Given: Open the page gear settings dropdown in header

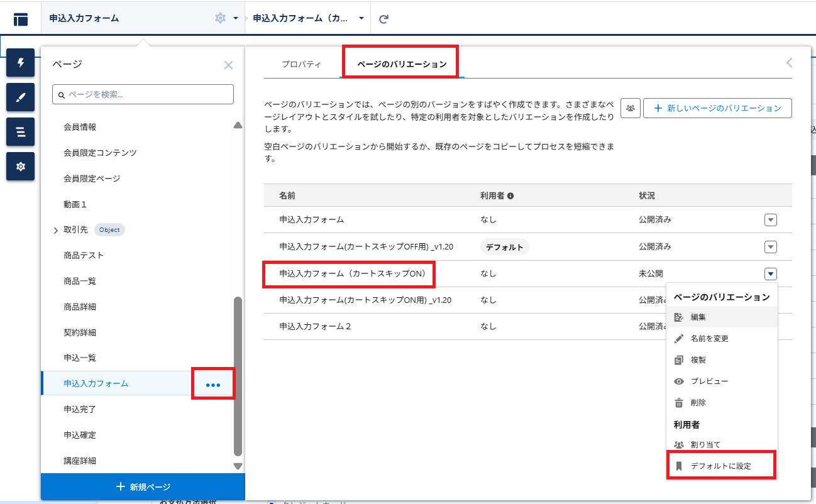Looking at the screenshot, I should 226,19.
